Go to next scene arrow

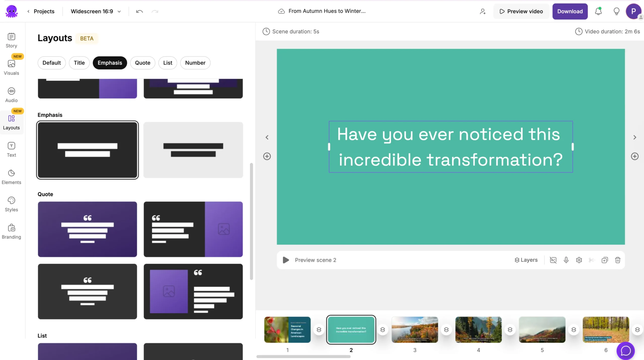coord(634,137)
